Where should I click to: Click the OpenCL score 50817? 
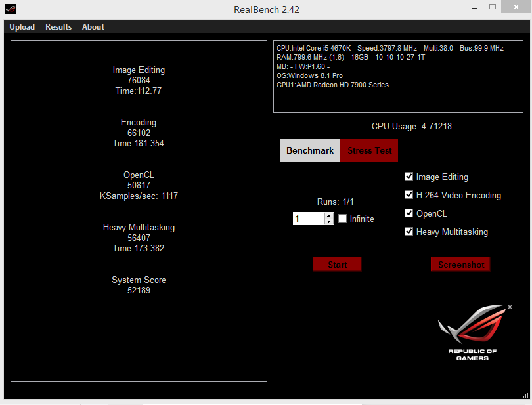(139, 186)
